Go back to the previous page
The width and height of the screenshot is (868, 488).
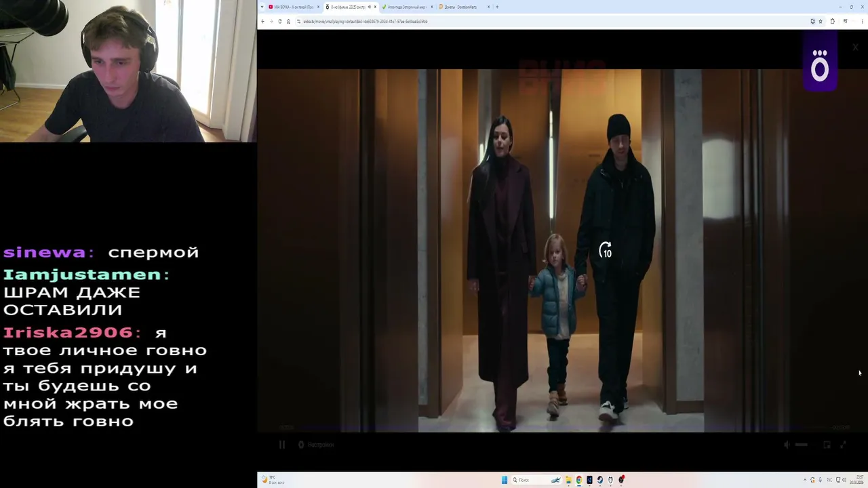[262, 21]
